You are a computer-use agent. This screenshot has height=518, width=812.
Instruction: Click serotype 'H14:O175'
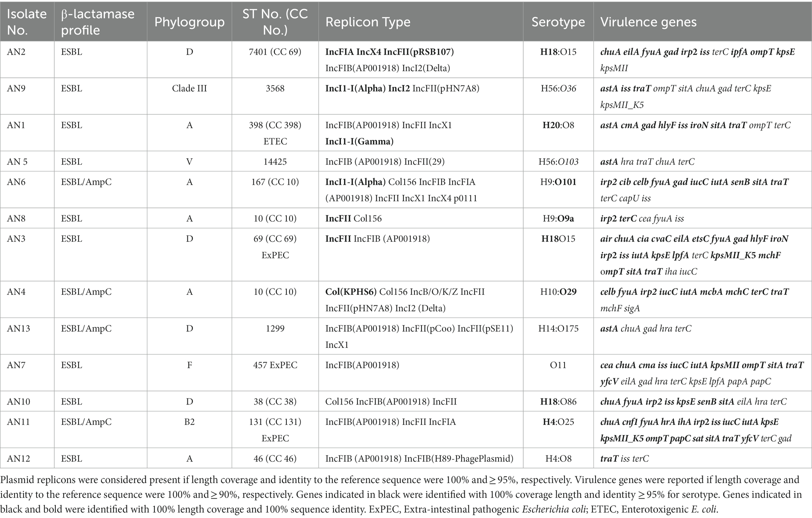[558, 328]
